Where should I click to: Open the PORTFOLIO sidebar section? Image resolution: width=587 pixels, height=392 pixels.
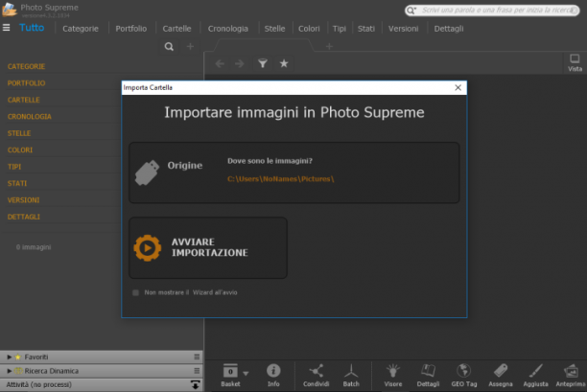(x=26, y=83)
